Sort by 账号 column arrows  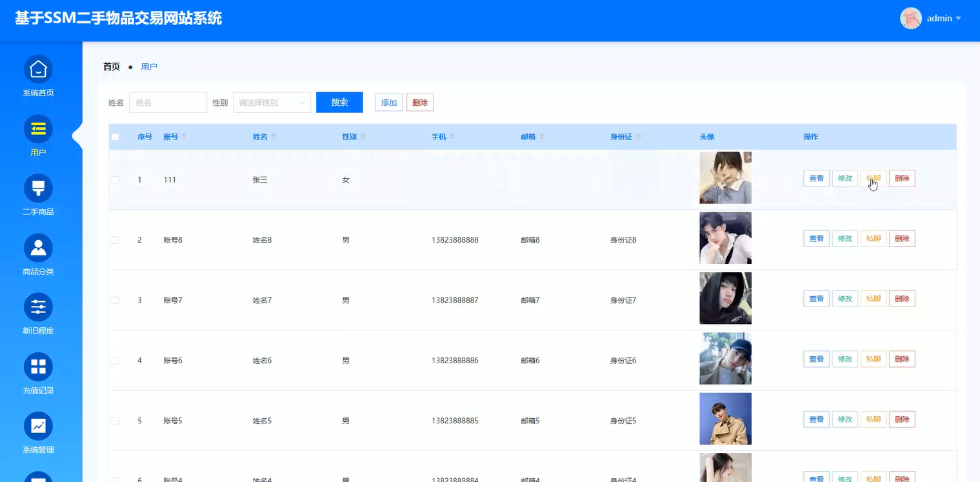click(184, 137)
